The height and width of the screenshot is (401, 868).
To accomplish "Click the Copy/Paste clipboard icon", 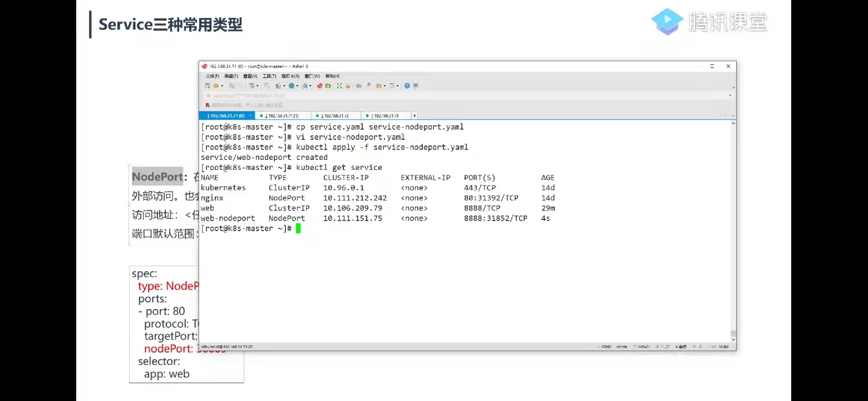I will [x=279, y=86].
